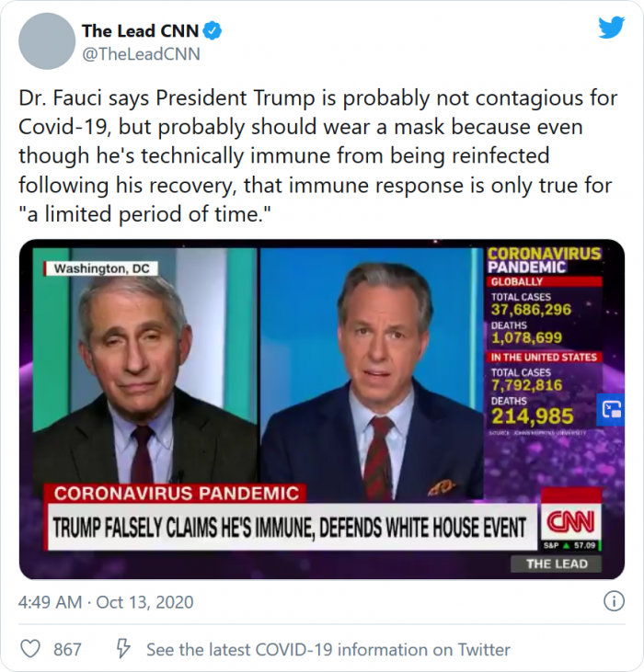Click the Trump Falsely Claims He's Immune headline

[289, 528]
